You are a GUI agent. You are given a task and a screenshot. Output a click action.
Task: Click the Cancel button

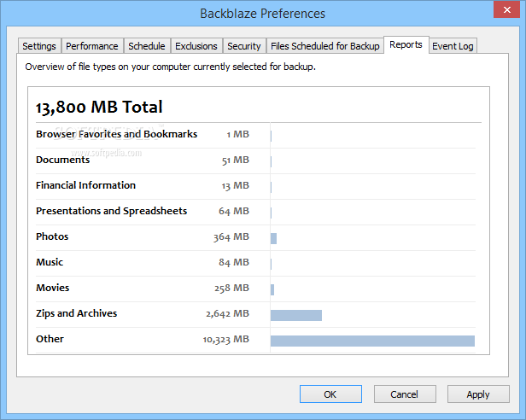coord(405,394)
